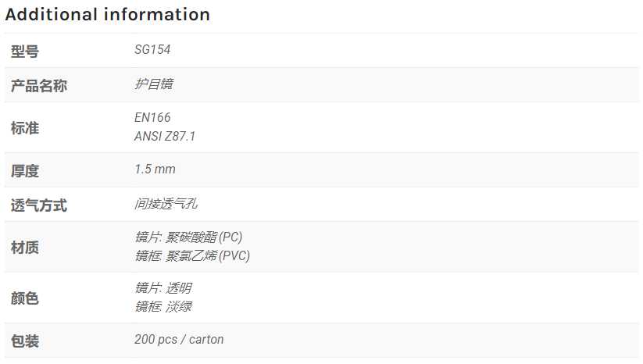
Task: Select the 护目镜 product name value
Action: [x=154, y=84]
